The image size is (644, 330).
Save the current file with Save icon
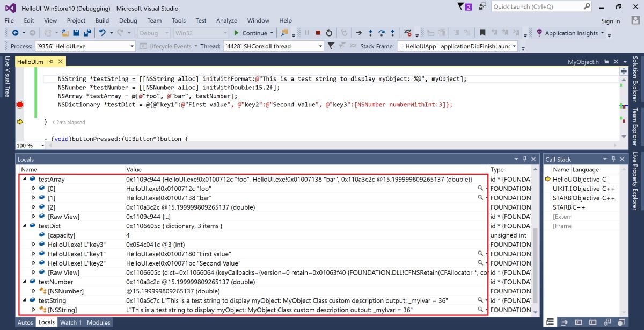(76, 33)
